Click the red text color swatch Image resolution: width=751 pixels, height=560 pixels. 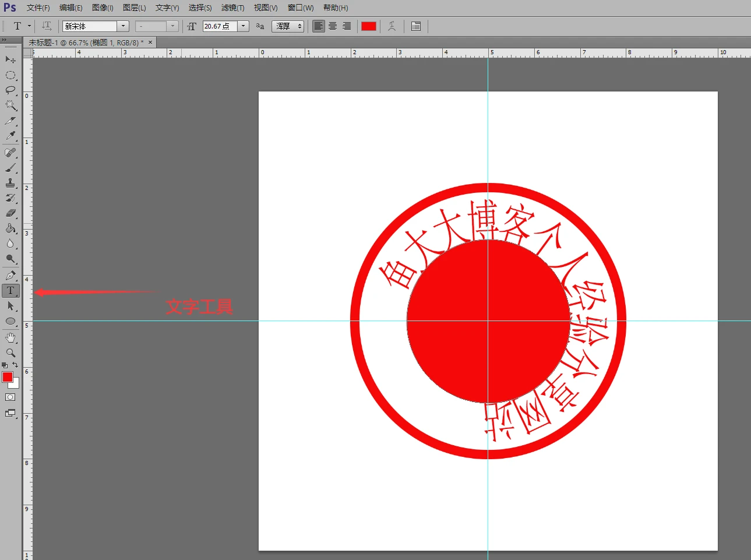click(x=369, y=26)
